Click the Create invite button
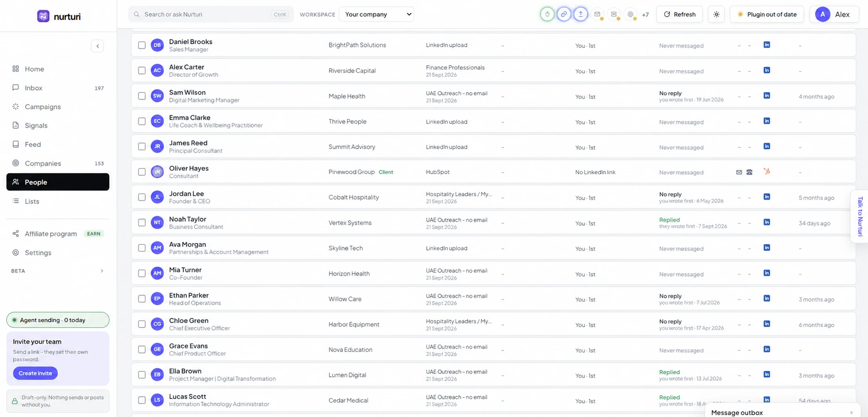 pos(35,373)
